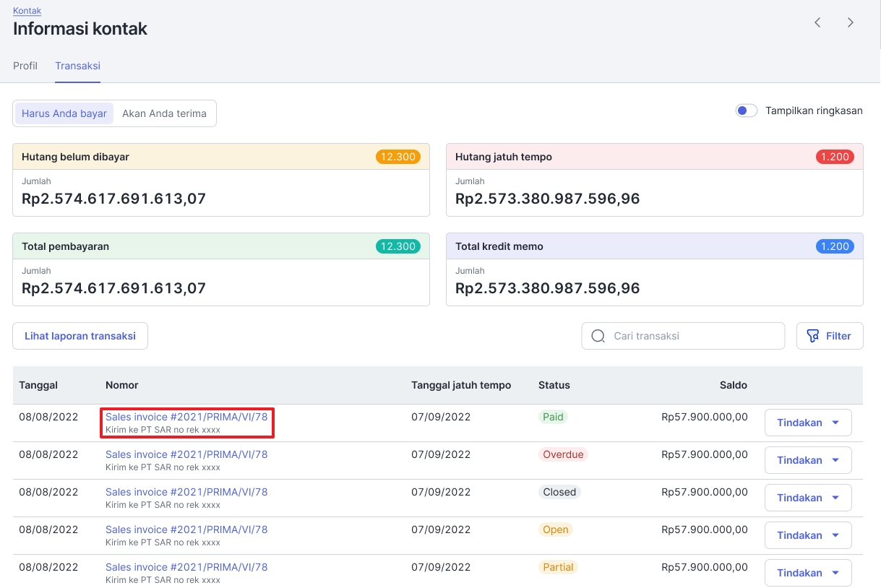Open the Sales invoice link in Partial row

pyautogui.click(x=186, y=567)
